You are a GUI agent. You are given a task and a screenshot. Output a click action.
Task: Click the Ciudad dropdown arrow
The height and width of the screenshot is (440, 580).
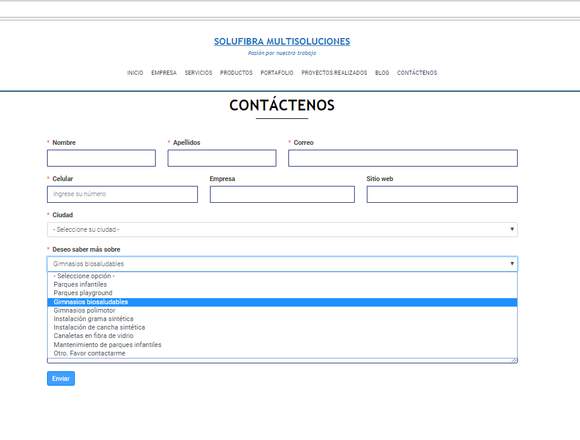[x=512, y=229]
